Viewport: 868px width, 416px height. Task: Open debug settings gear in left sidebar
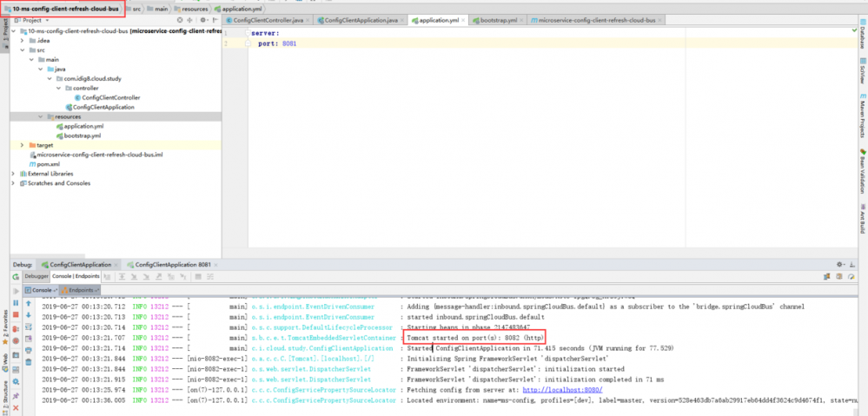pyautogui.click(x=16, y=382)
